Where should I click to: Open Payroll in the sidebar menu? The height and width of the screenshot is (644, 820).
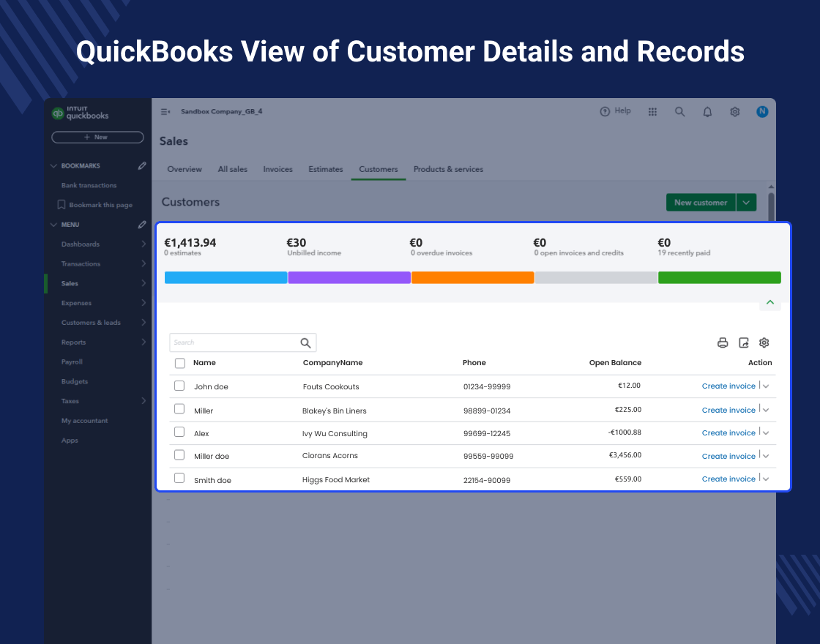(72, 362)
